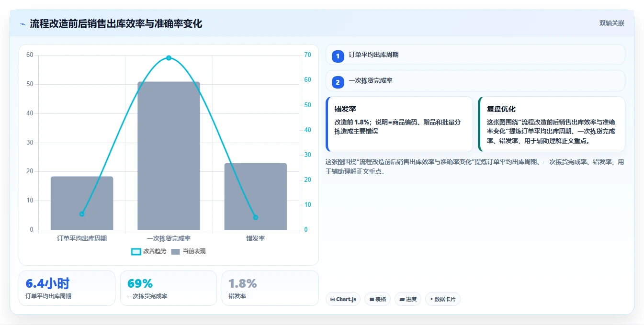Screen dimensions: 644x325
Task: Click the line point over 订单平均出库周期 bar
Action: click(x=82, y=214)
